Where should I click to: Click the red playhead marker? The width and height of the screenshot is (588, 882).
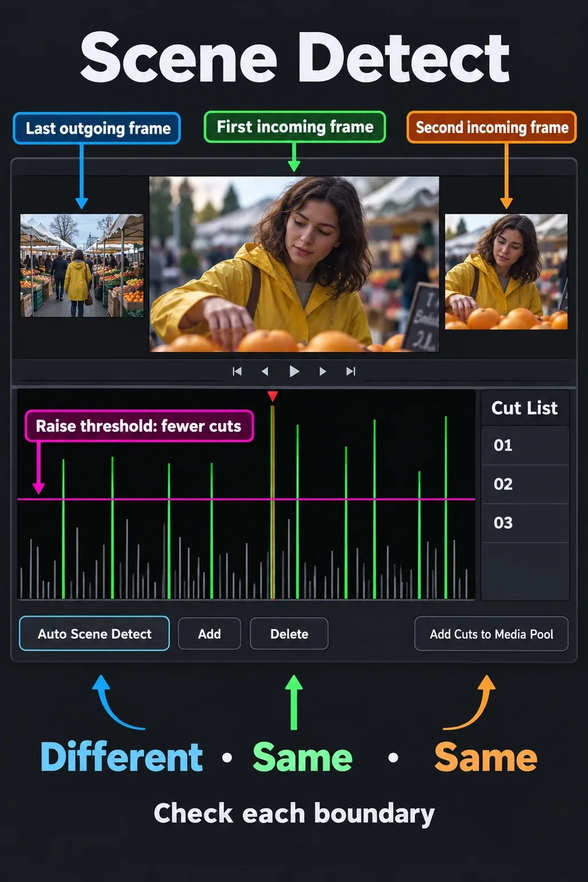273,396
